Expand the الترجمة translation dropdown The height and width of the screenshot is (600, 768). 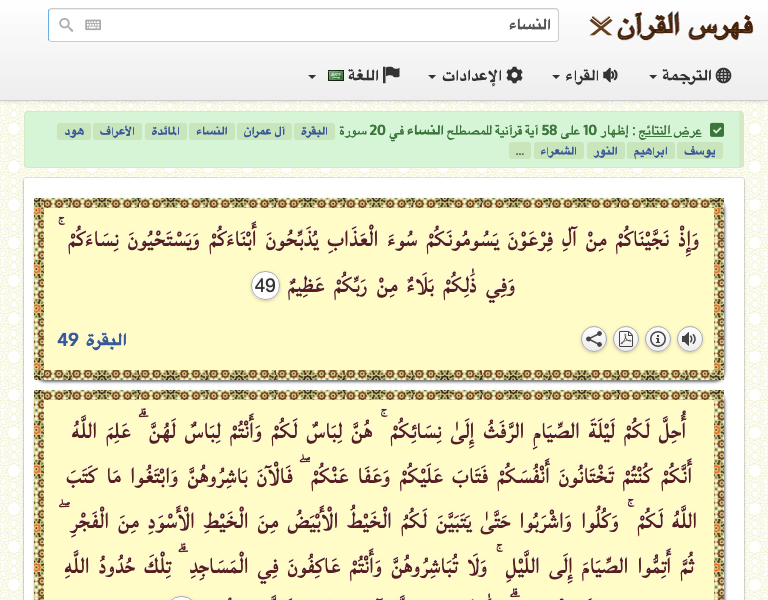coord(690,75)
